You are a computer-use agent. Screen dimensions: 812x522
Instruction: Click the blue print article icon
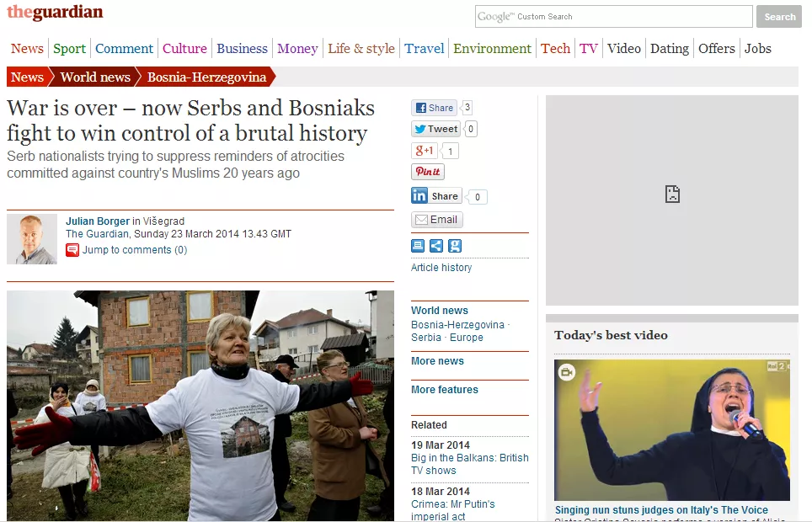tap(418, 246)
